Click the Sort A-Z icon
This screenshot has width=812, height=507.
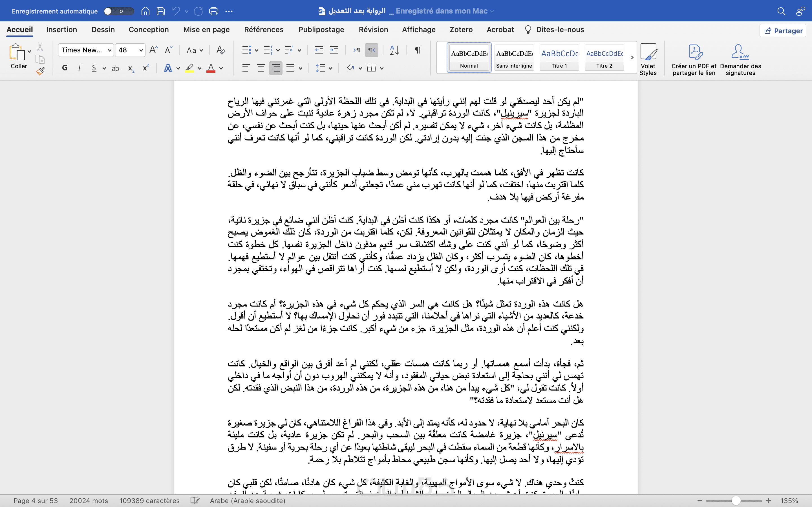tap(394, 50)
